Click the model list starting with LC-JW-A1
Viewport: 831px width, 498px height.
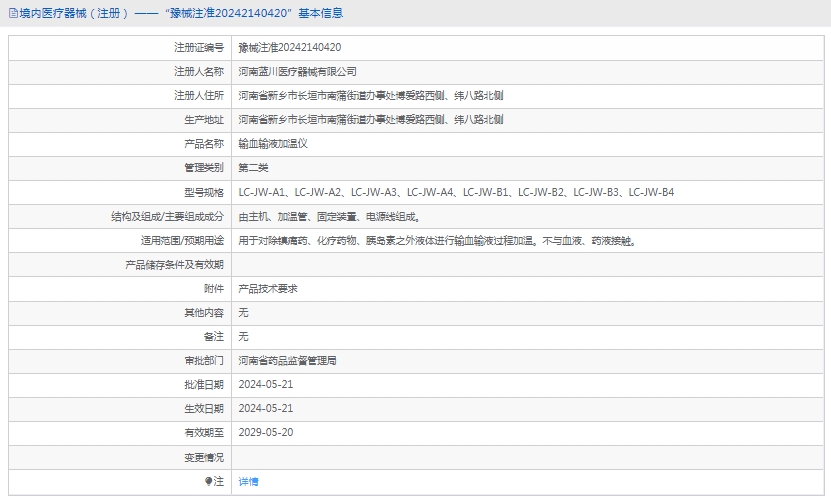pos(456,192)
